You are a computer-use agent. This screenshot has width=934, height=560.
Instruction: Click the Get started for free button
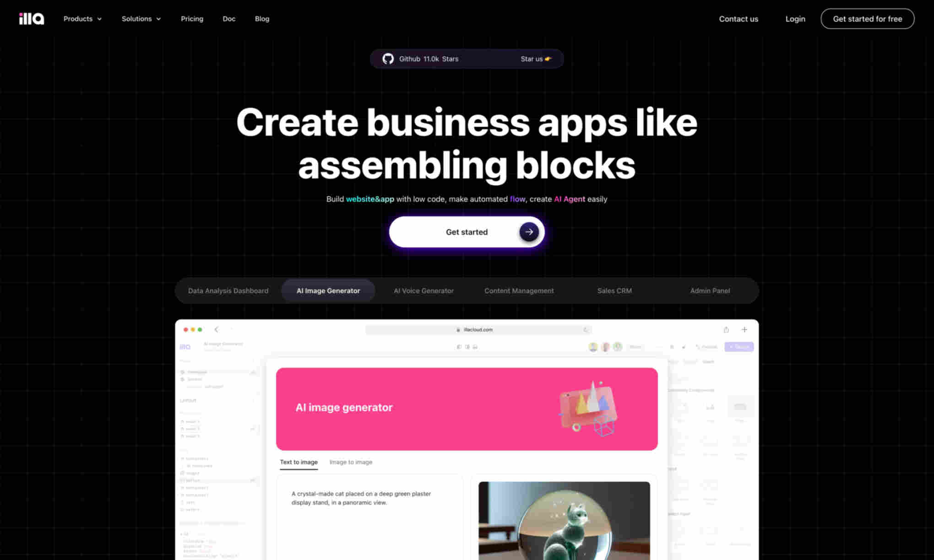867,19
